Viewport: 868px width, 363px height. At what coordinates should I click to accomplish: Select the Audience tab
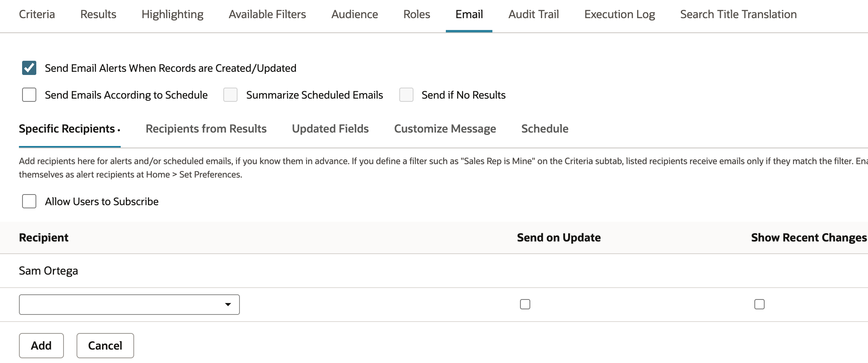point(354,15)
